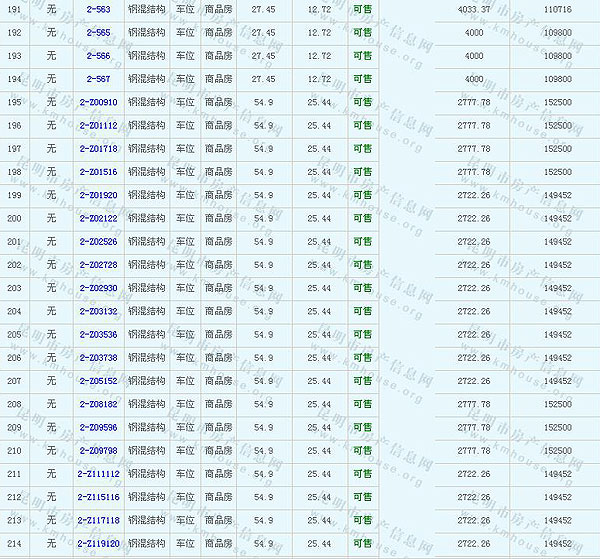Click the 2-565 unit link
600x559 pixels.
pyautogui.click(x=98, y=32)
